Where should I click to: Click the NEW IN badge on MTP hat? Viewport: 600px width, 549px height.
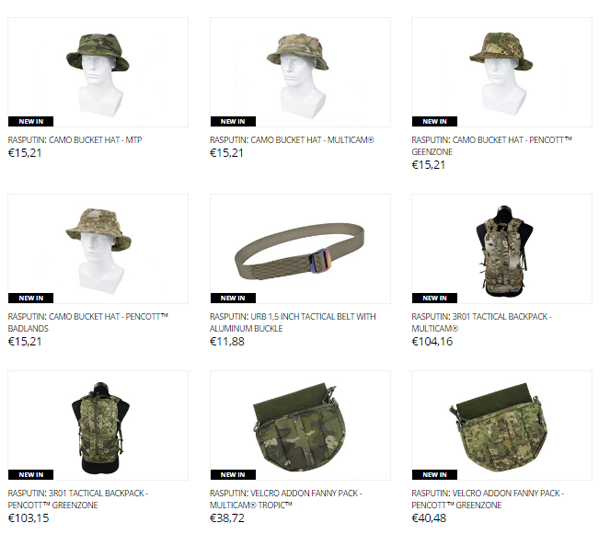tap(31, 121)
